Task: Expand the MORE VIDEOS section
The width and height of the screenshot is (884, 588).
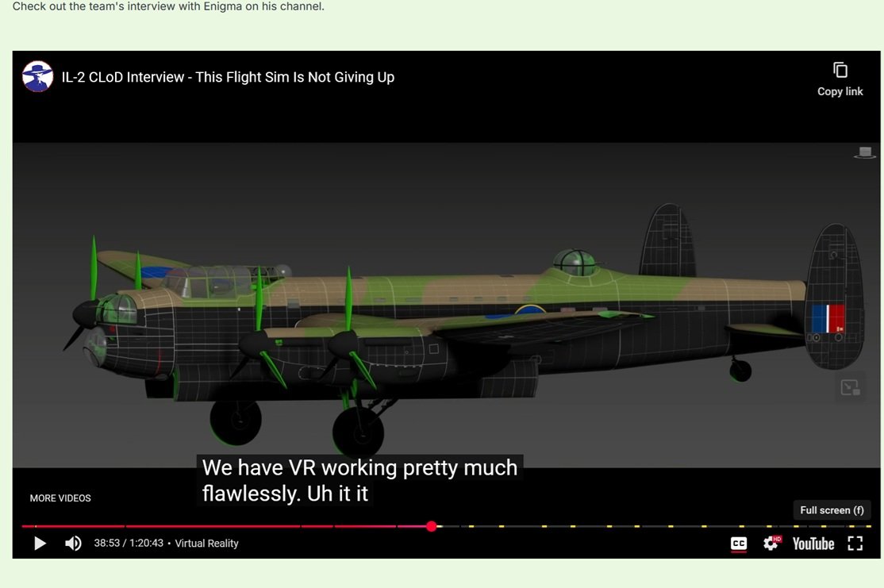Action: tap(60, 498)
